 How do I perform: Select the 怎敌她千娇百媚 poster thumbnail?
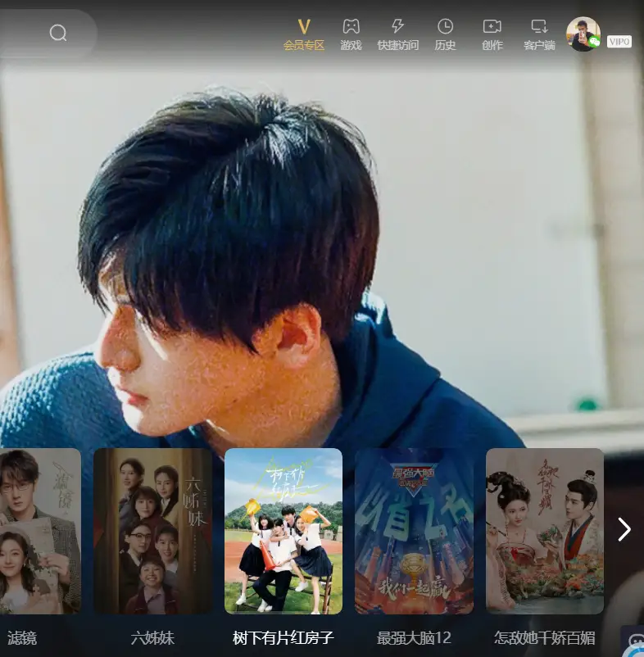(x=545, y=531)
